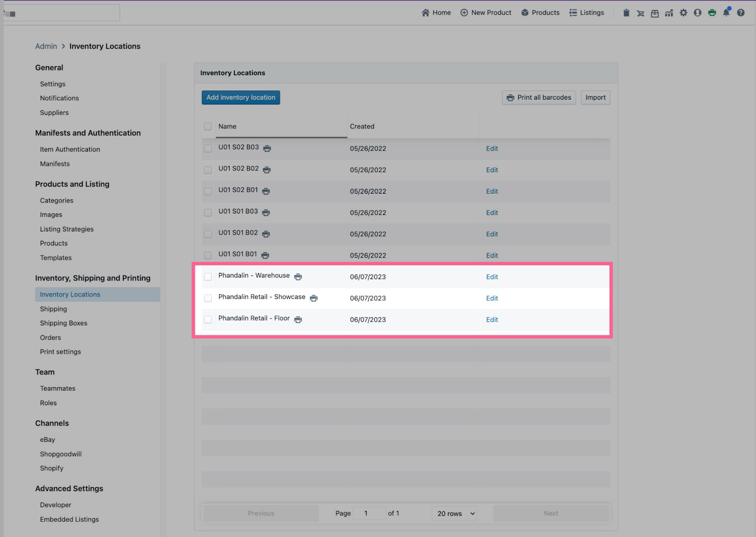Check the Phandalin Retail - Floor checkbox
The image size is (756, 537).
[208, 320]
